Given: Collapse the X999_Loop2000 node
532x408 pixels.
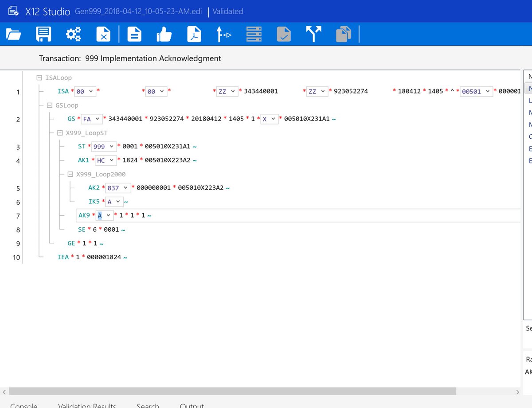Looking at the screenshot, I should [70, 174].
